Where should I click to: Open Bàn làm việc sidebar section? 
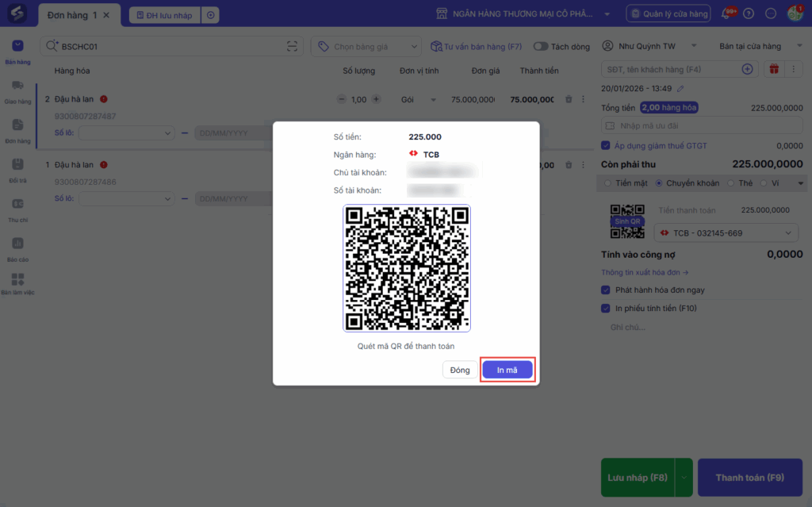[17, 284]
